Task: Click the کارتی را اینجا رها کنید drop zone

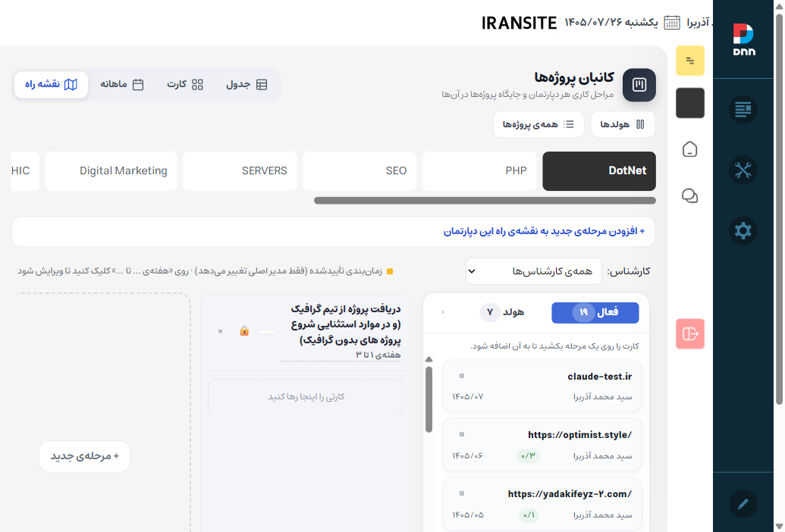Action: click(x=306, y=396)
